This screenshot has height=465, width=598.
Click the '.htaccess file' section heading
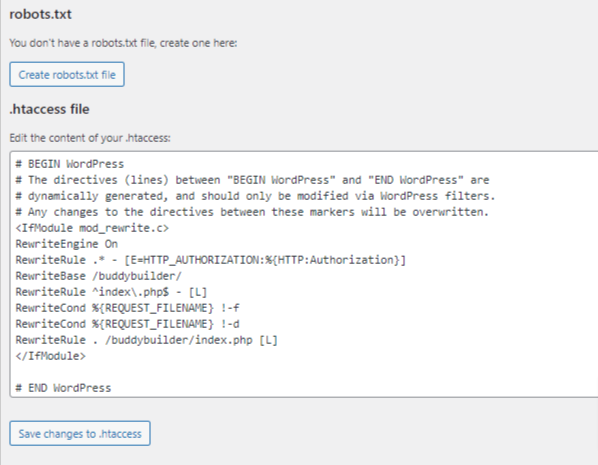[x=50, y=109]
